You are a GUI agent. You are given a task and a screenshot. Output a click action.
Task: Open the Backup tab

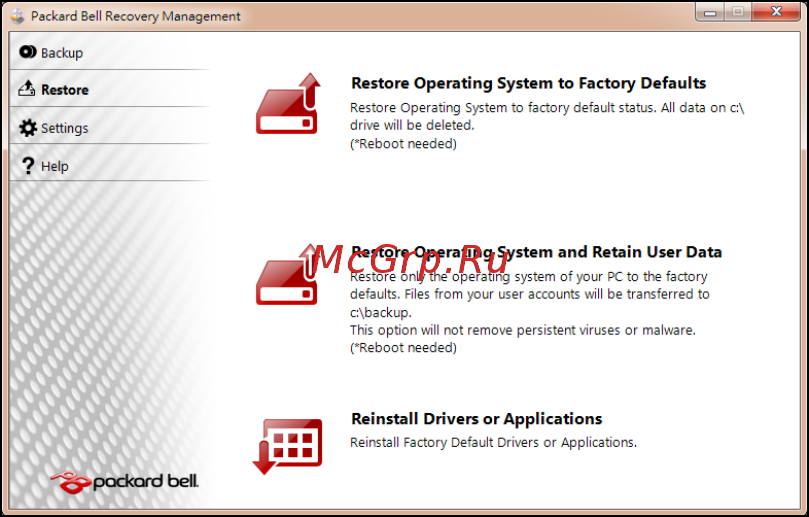click(x=109, y=52)
